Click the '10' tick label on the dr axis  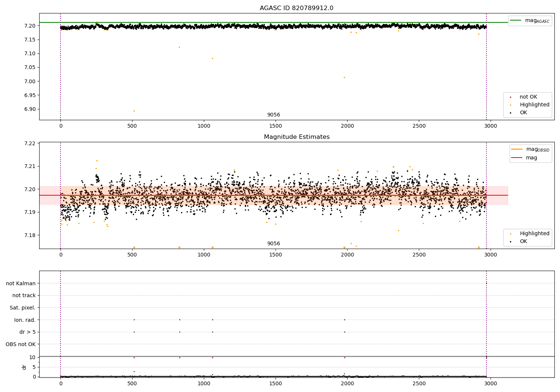pyautogui.click(x=32, y=358)
